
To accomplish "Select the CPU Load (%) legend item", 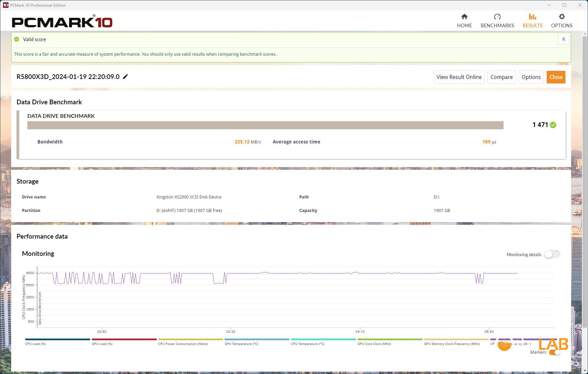I will [57, 342].
